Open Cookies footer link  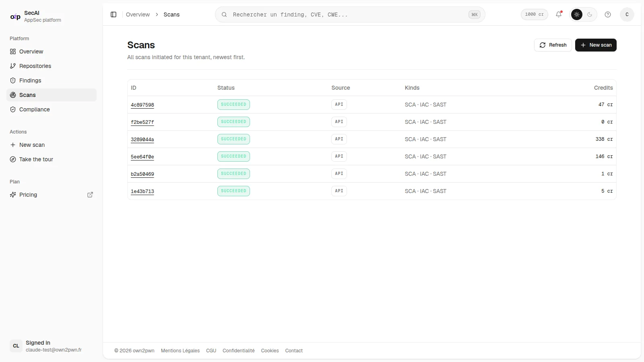[x=270, y=351]
